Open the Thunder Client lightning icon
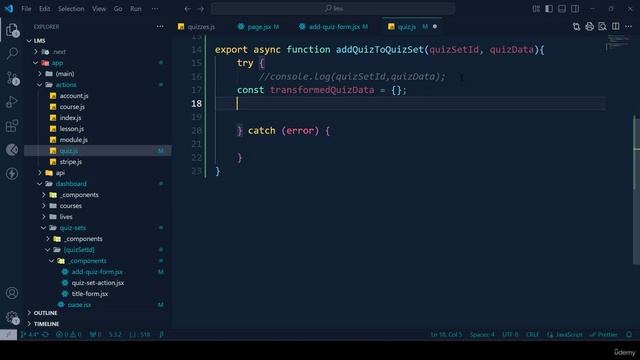Screen dimensions: 640x360 (x=12, y=173)
